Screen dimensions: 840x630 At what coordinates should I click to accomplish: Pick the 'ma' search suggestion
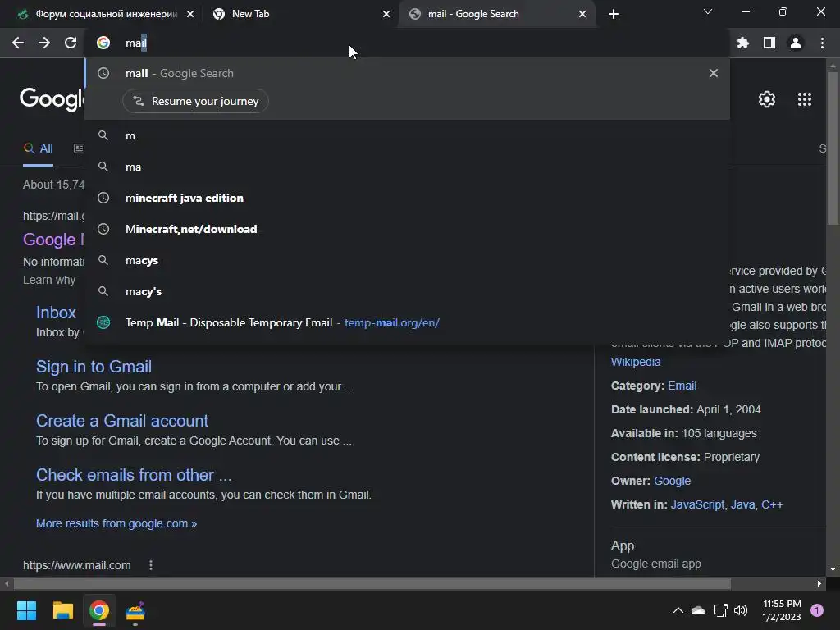[407, 167]
